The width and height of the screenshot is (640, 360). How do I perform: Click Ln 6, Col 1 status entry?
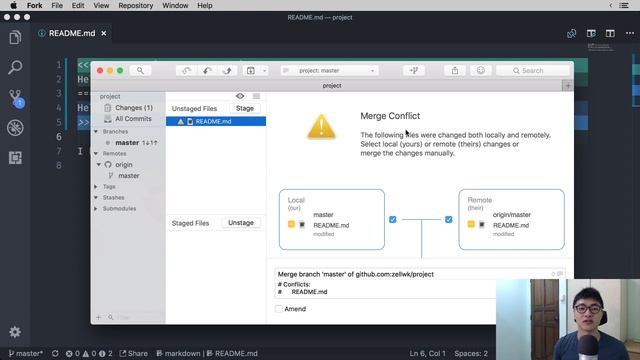(x=427, y=353)
